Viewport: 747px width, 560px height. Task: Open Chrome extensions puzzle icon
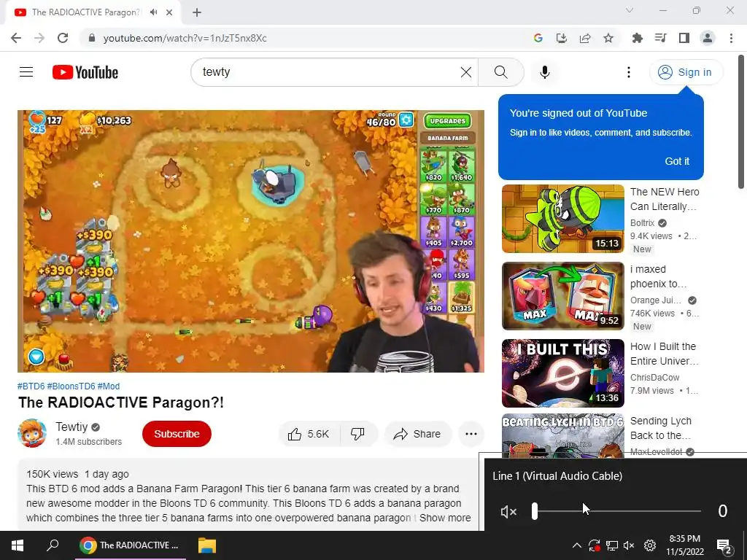[x=638, y=38]
